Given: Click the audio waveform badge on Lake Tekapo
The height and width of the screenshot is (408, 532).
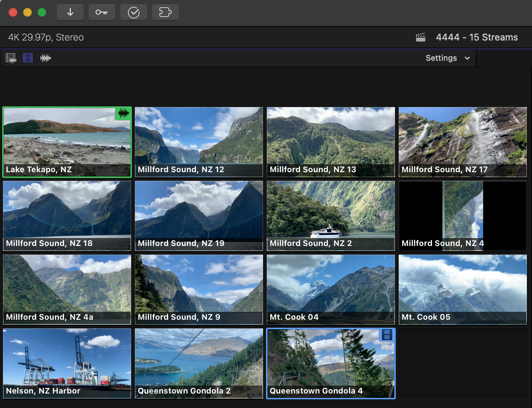Looking at the screenshot, I should pos(123,114).
